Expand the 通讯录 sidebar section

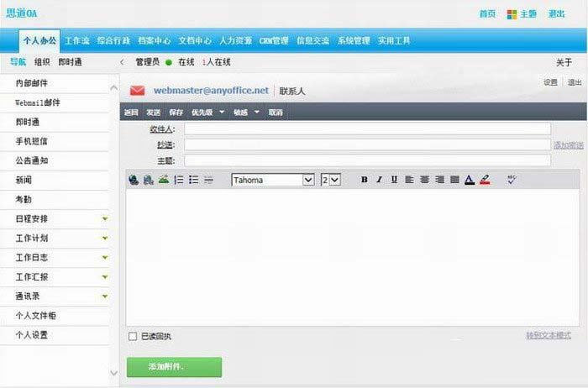pyautogui.click(x=105, y=296)
